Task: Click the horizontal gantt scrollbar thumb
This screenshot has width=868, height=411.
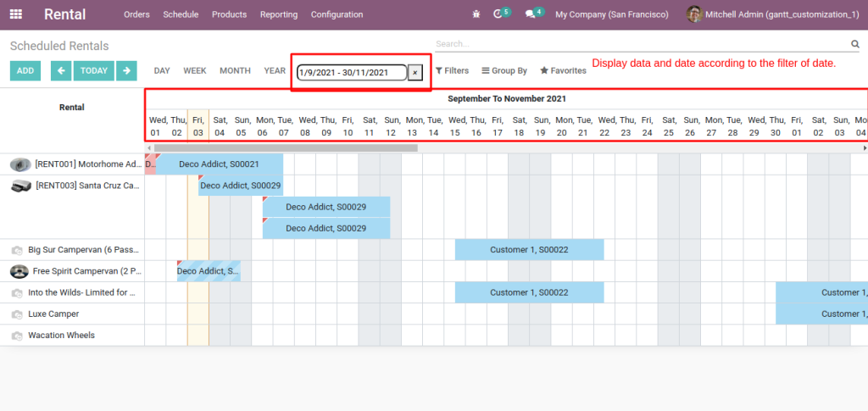Action: pyautogui.click(x=286, y=147)
